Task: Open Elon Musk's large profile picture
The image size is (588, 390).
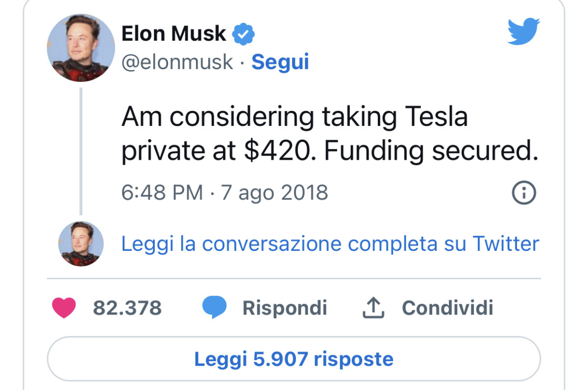Action: click(x=81, y=48)
